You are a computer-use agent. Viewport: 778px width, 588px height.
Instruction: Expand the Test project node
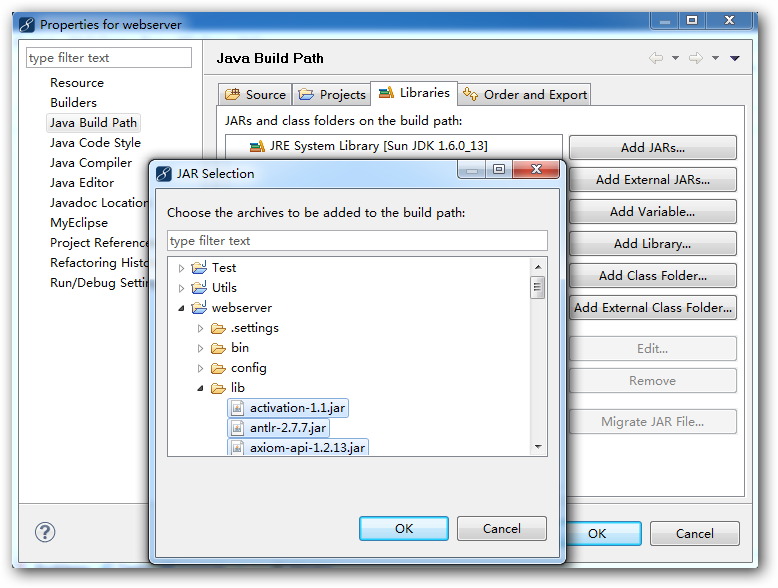181,268
